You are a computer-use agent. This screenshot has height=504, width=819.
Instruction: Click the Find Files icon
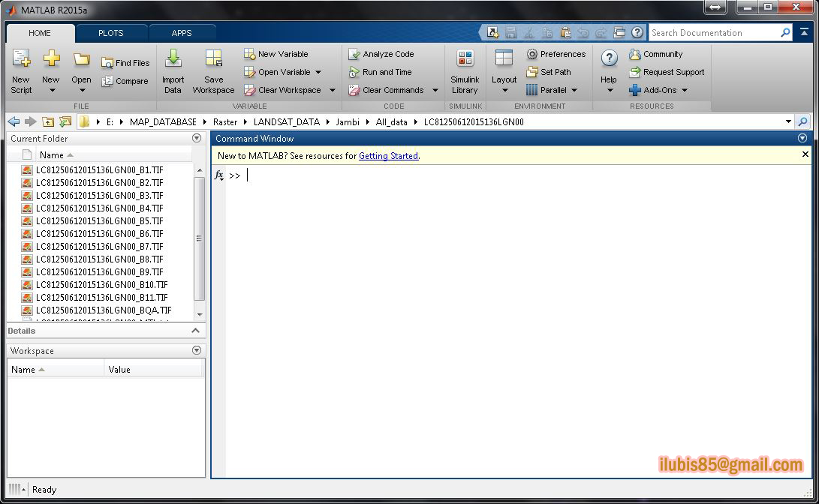tap(126, 62)
